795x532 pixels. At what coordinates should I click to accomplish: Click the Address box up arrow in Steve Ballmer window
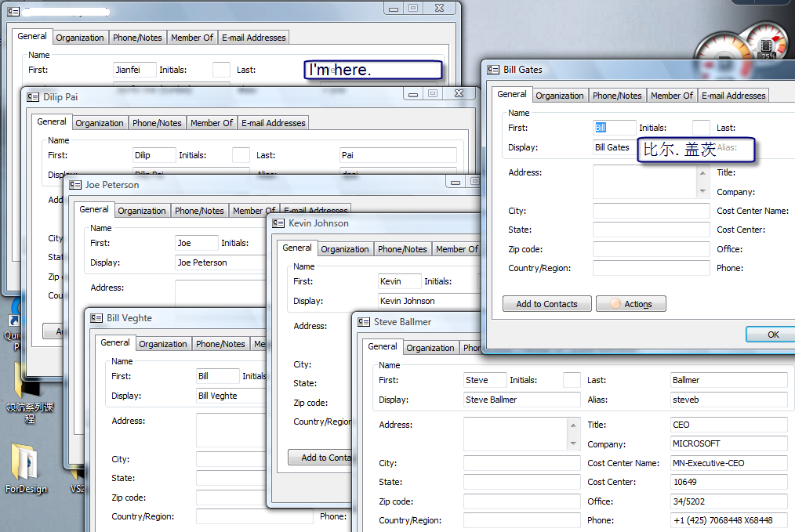573,425
